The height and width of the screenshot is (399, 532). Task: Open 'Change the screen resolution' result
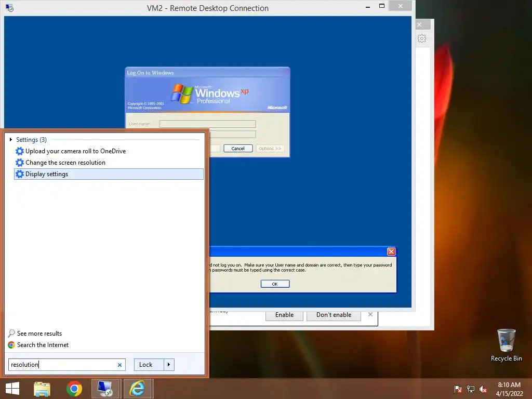click(x=109, y=163)
